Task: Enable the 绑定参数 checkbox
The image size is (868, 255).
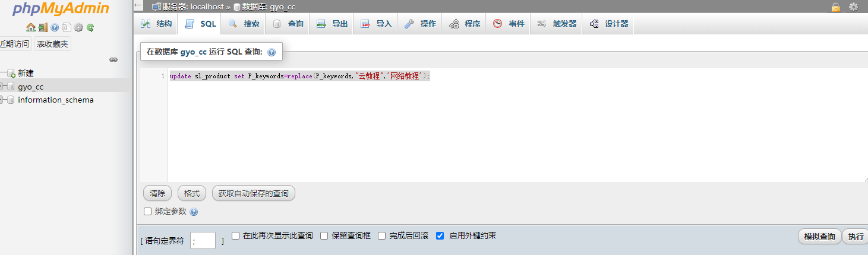Action: click(x=148, y=212)
